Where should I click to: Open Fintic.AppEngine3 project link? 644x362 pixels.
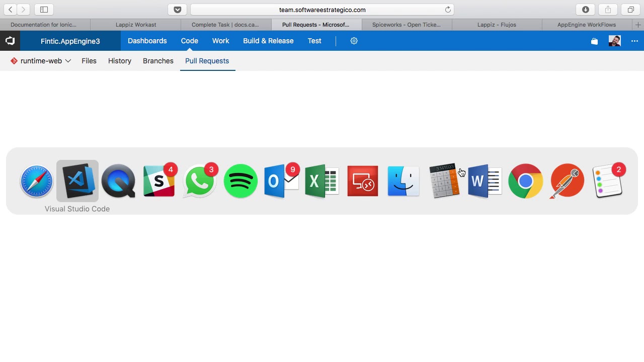70,41
